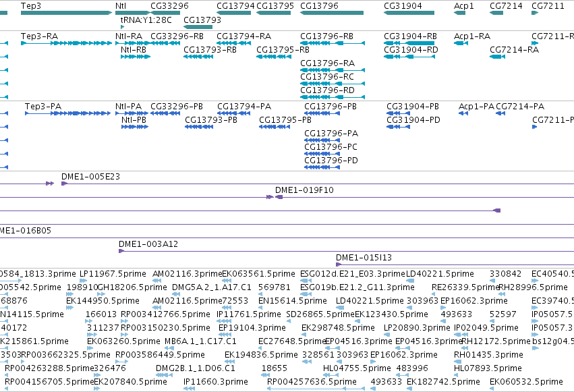Click the CG7214 gene label

click(x=506, y=6)
